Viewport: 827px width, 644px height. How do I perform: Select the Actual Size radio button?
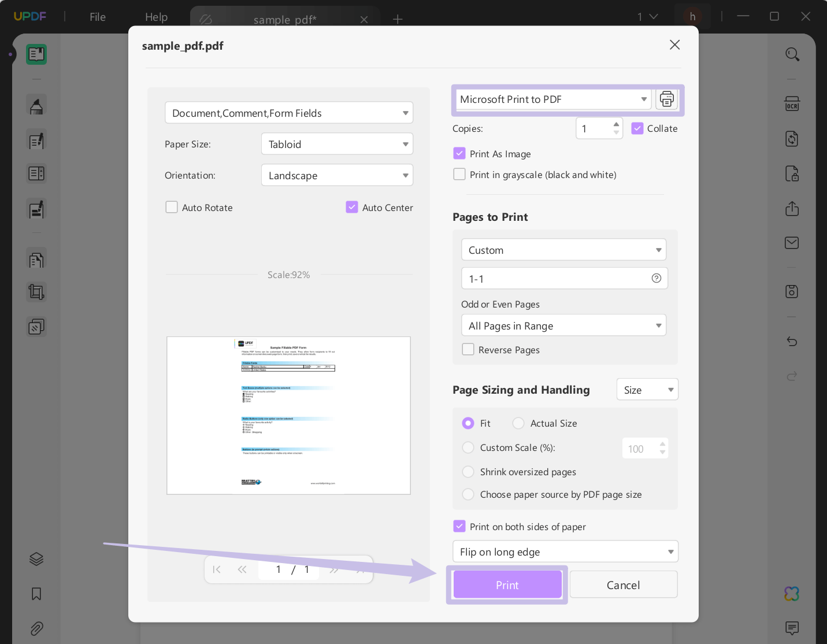coord(518,423)
